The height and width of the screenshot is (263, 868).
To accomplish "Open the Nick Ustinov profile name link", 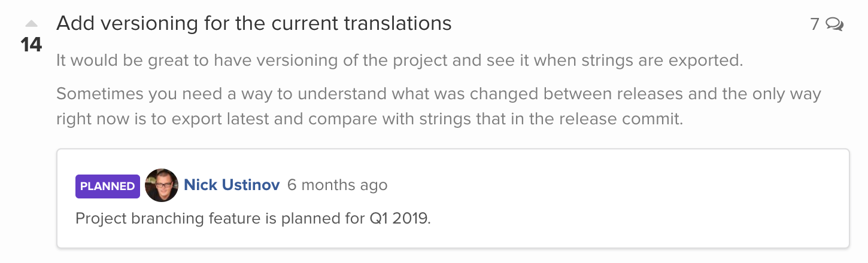I will tap(232, 185).
